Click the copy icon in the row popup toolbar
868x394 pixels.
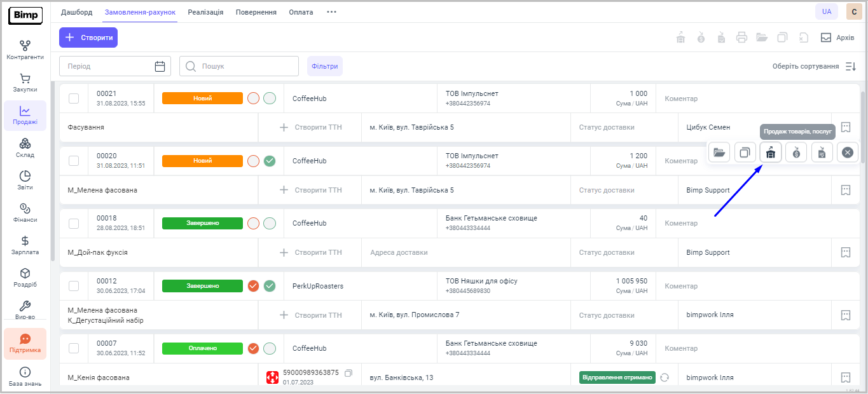(745, 153)
